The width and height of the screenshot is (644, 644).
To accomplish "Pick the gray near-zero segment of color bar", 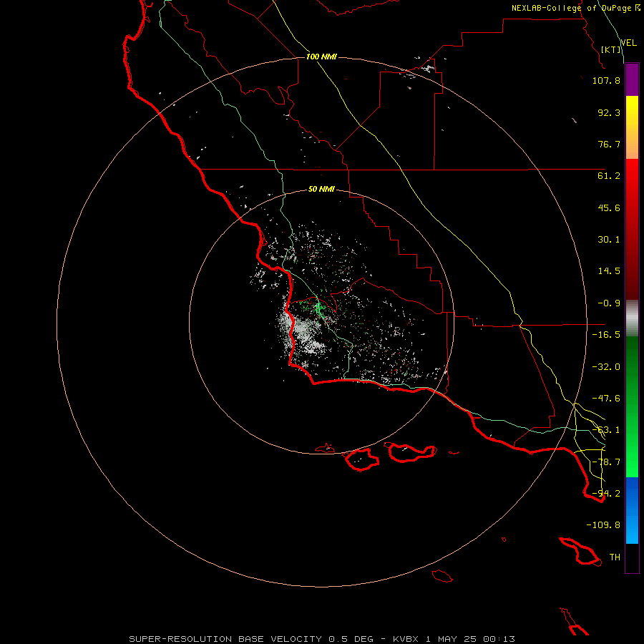I will (632, 317).
